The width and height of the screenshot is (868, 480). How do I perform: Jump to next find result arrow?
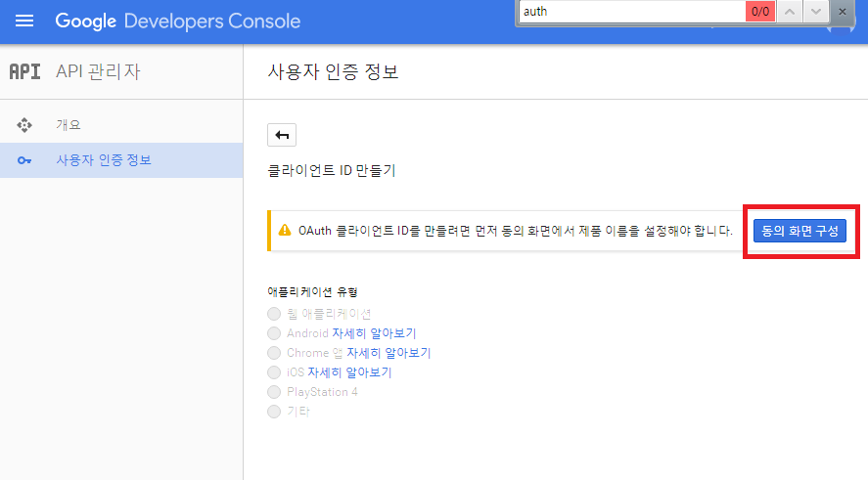tap(816, 12)
